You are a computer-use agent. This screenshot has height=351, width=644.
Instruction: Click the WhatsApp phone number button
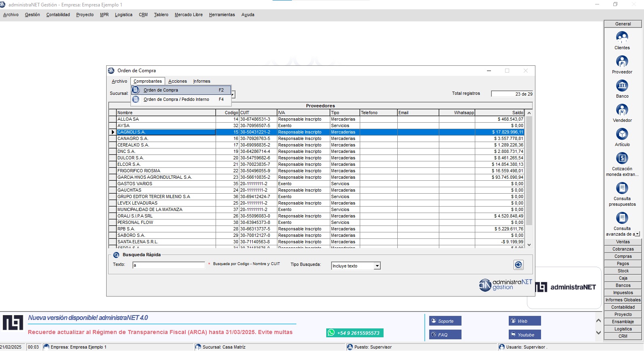tap(355, 333)
